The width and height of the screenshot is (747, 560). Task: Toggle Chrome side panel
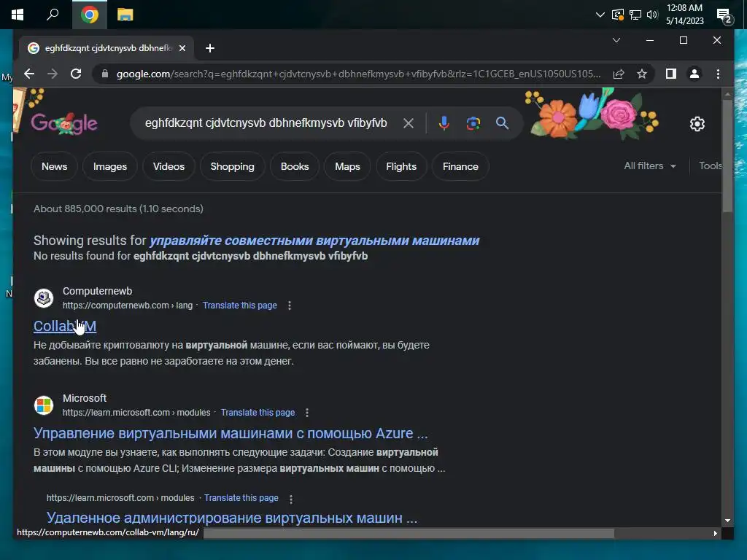pos(671,74)
